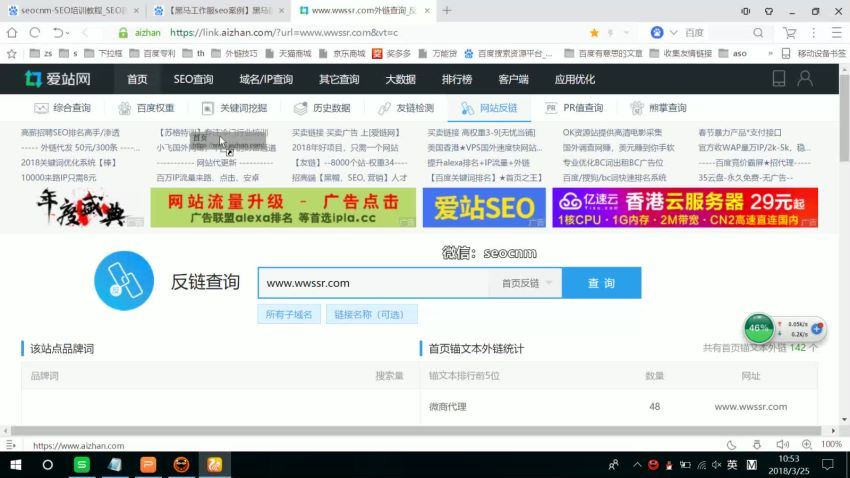Select the 熊掌查询 sub-tab
Image resolution: width=850 pixels, height=478 pixels.
click(x=659, y=108)
